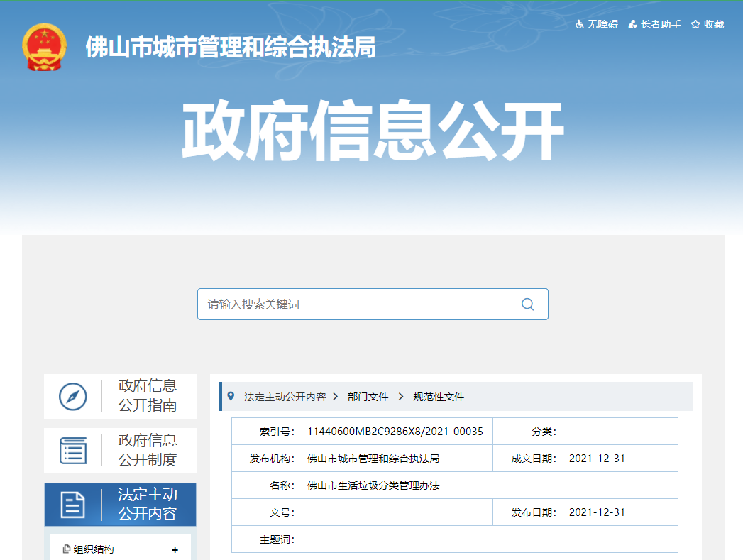Click the 佛山市城市管理和综合执法局 site title
Viewport: 743px width, 560px height.
pos(231,48)
